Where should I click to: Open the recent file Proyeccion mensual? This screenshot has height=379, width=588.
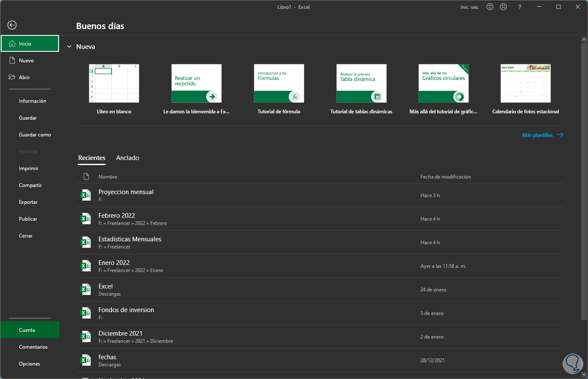pos(320,195)
